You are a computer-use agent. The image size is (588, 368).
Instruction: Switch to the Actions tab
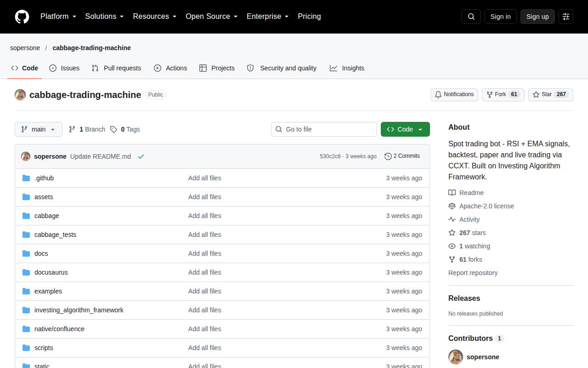pyautogui.click(x=170, y=68)
